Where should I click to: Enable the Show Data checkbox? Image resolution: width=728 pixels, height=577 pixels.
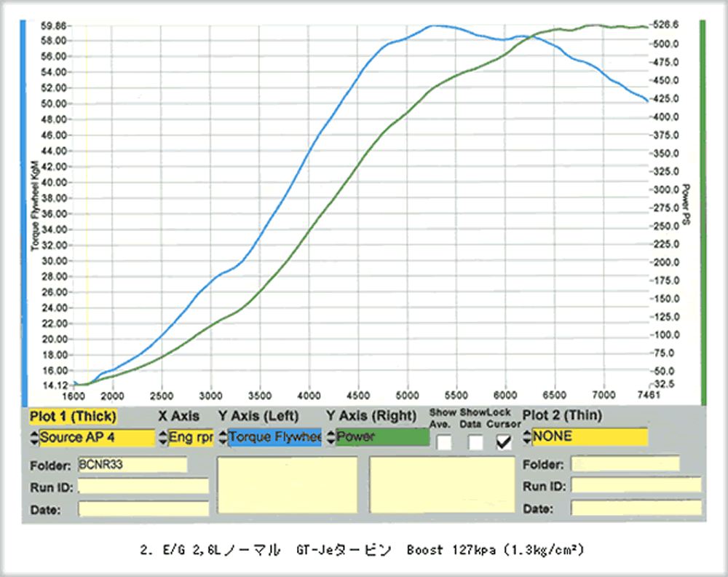475,442
